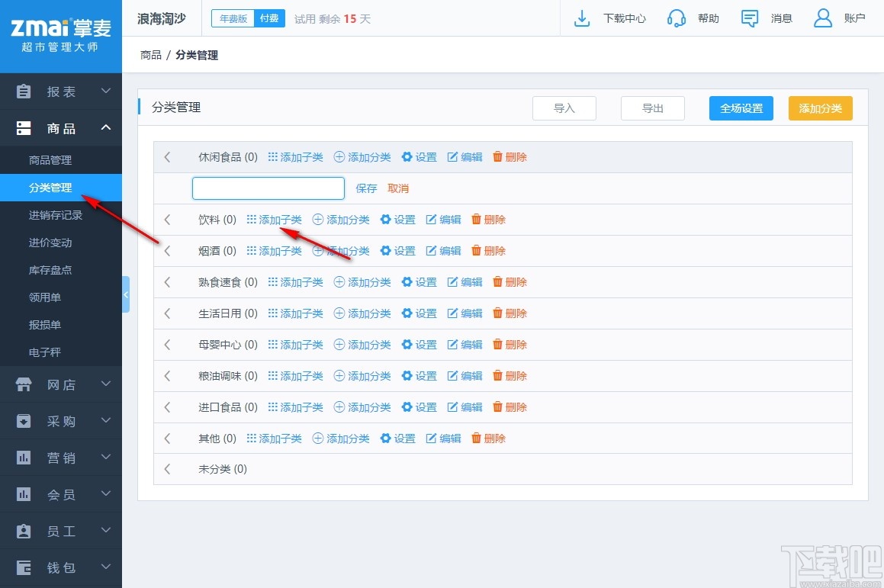Click the 年费版 tag
This screenshot has height=588, width=884.
233,18
